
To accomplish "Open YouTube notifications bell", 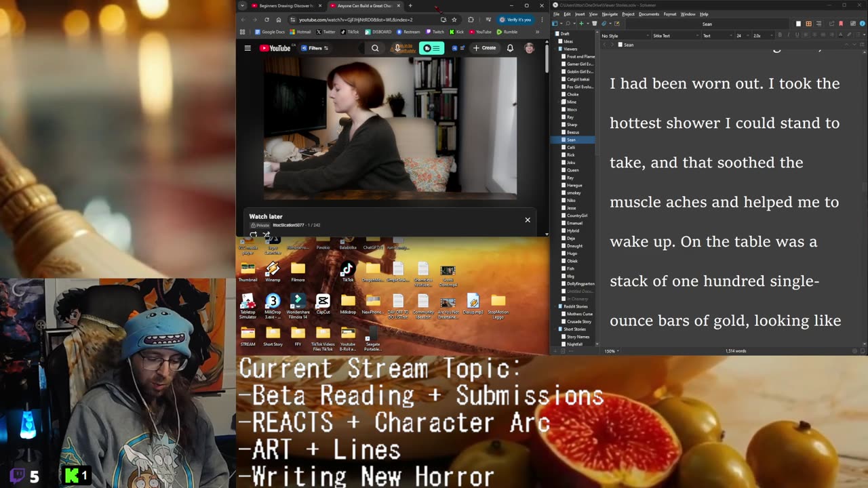I will pyautogui.click(x=510, y=48).
